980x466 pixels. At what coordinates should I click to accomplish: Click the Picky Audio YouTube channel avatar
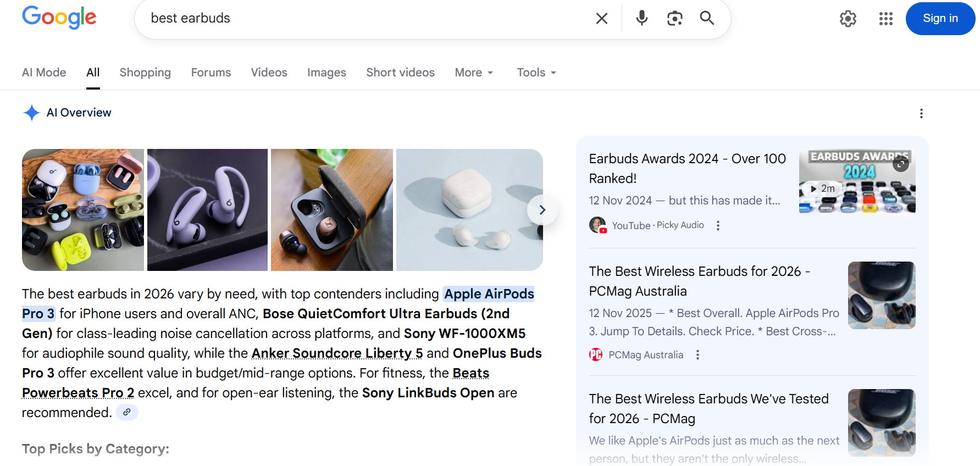pyautogui.click(x=597, y=225)
